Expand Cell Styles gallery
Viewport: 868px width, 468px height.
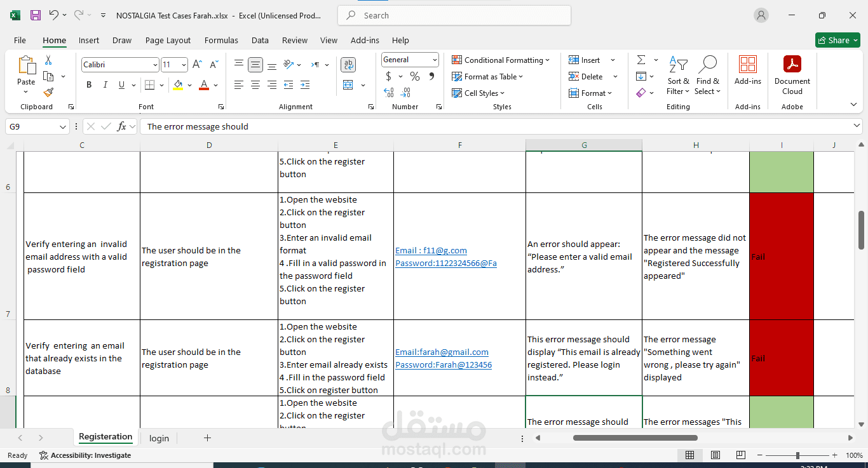(478, 93)
